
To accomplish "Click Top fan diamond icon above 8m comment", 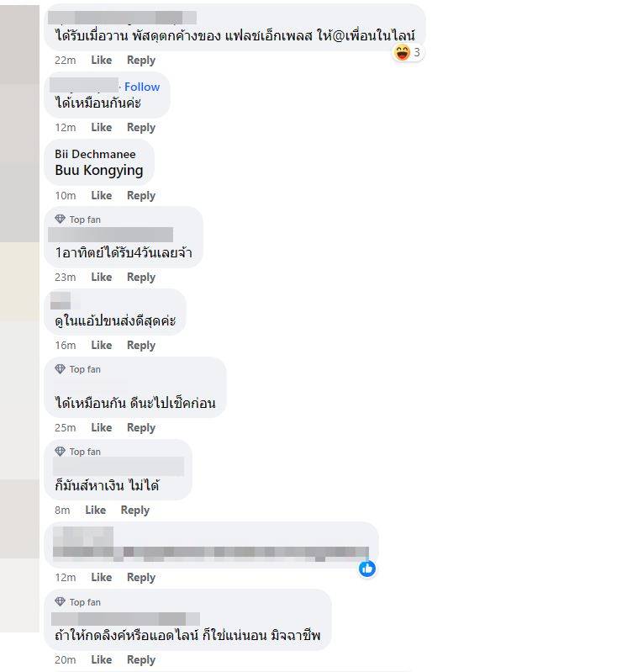I will [60, 452].
